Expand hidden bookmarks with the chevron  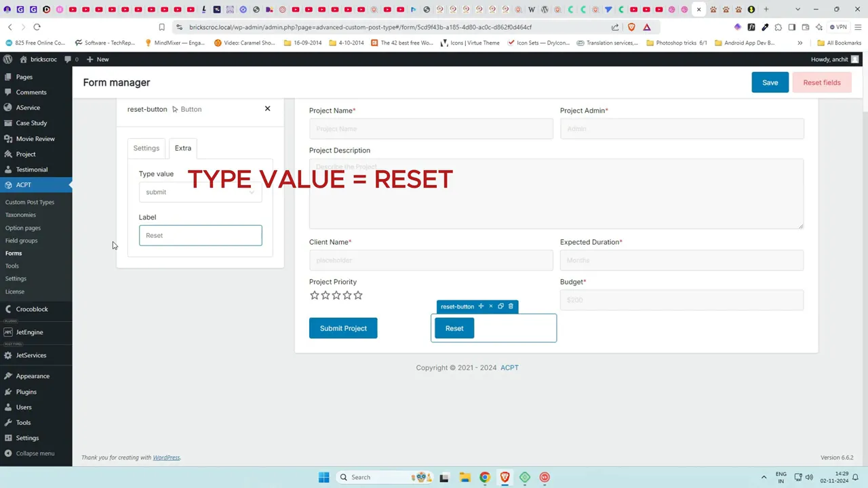coord(800,43)
